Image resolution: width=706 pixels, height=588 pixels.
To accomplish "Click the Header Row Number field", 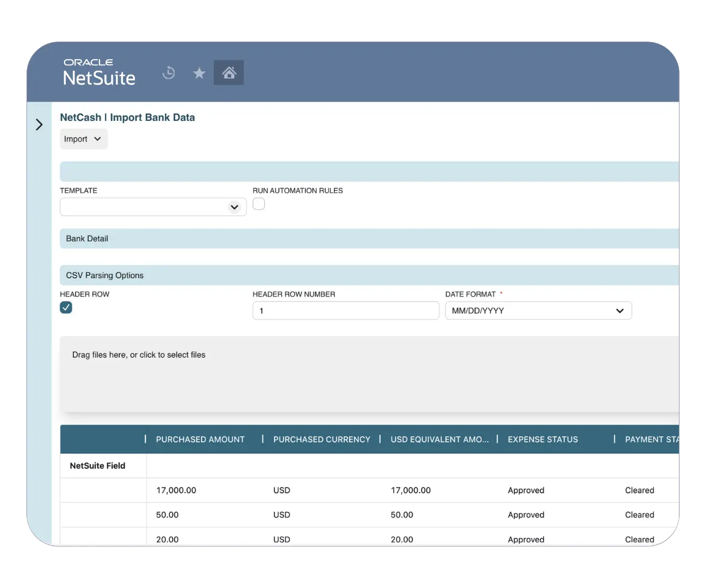I will pyautogui.click(x=346, y=311).
